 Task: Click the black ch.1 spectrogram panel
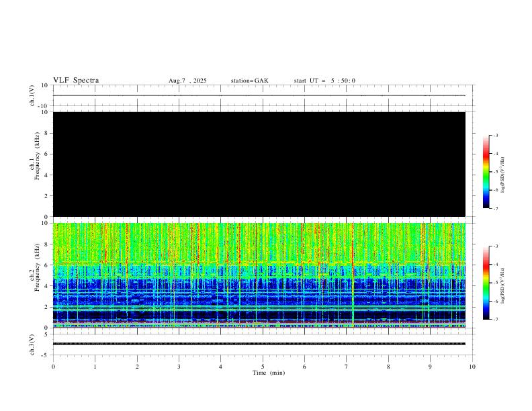259,164
